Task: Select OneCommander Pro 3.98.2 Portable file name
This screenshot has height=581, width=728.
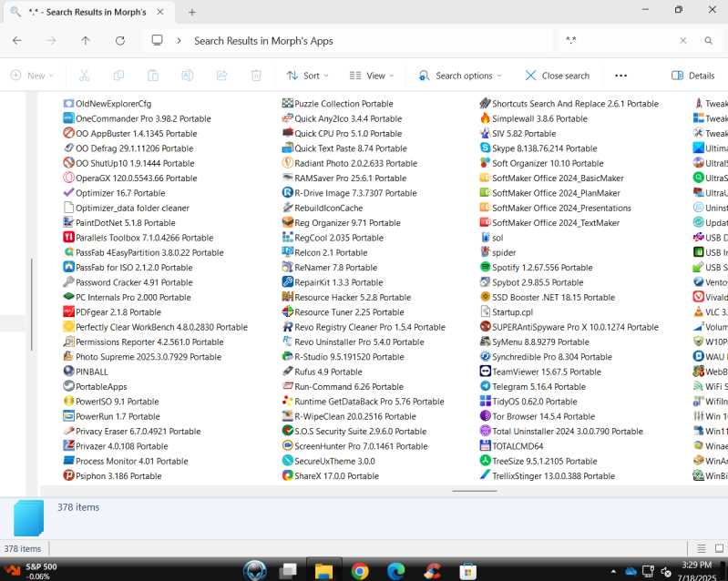Action: point(143,118)
